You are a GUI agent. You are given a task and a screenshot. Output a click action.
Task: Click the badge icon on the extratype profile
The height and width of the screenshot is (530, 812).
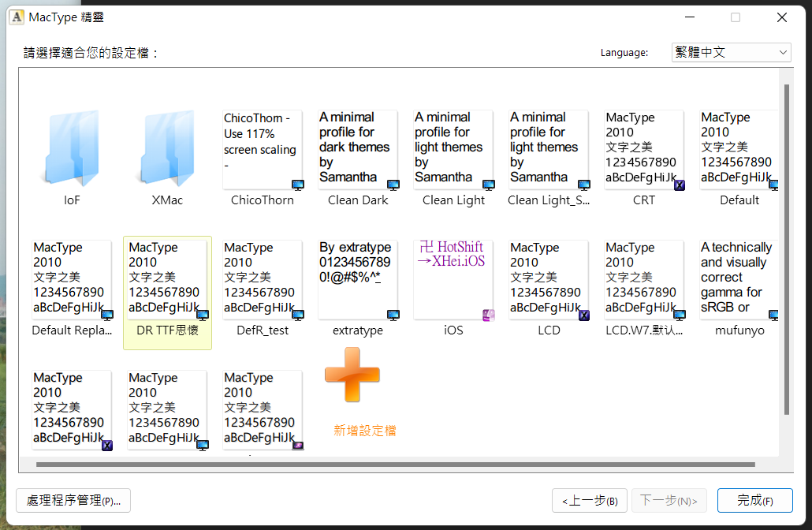pos(394,313)
